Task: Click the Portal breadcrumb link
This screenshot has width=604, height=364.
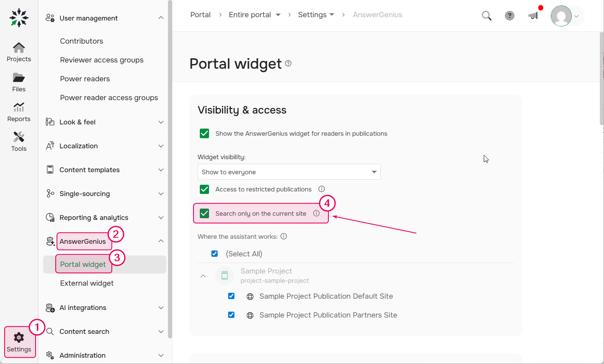Action: 200,15
